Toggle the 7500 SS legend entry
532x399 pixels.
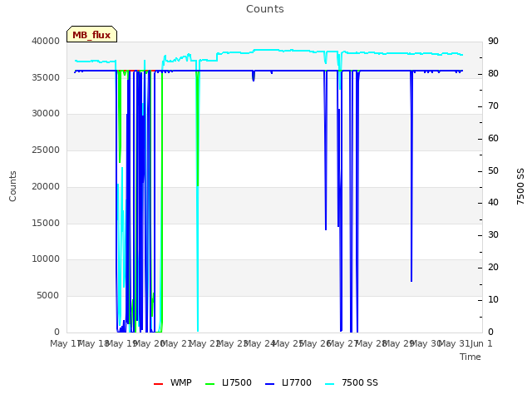point(352,382)
